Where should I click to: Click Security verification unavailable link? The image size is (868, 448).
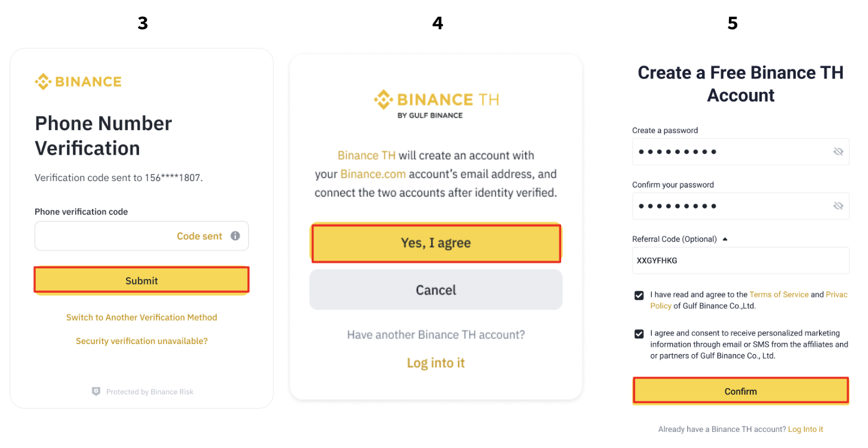tap(141, 341)
